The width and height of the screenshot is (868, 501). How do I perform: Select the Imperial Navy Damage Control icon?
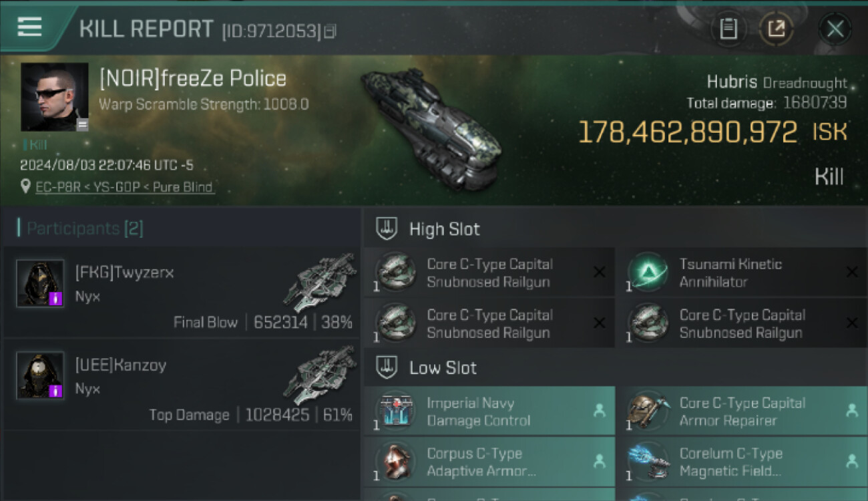pos(395,411)
